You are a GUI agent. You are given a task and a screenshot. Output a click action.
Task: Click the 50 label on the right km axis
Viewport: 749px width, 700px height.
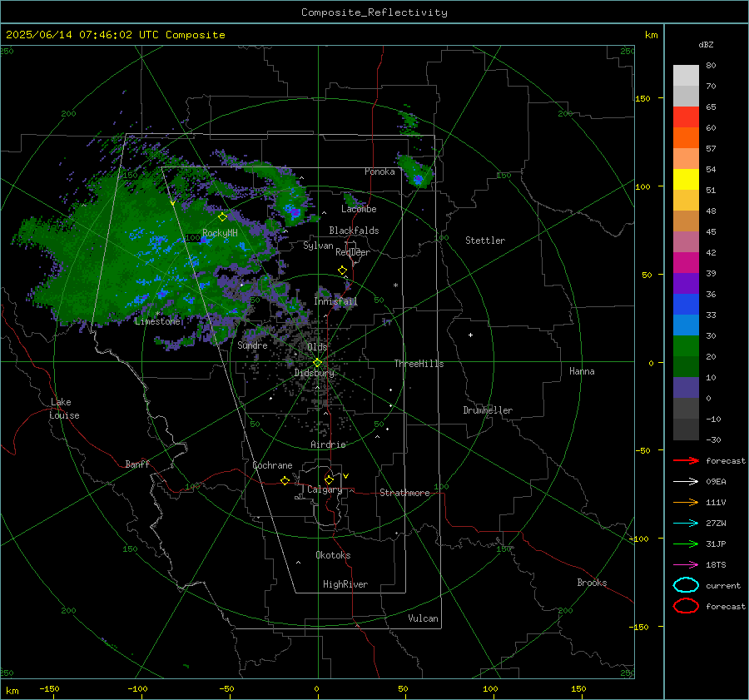[647, 275]
